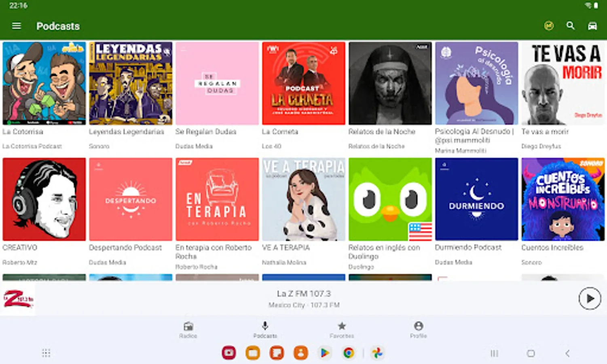Click the "CREATIVO" title text
Viewport: 607px width, 364px height.
tap(20, 248)
